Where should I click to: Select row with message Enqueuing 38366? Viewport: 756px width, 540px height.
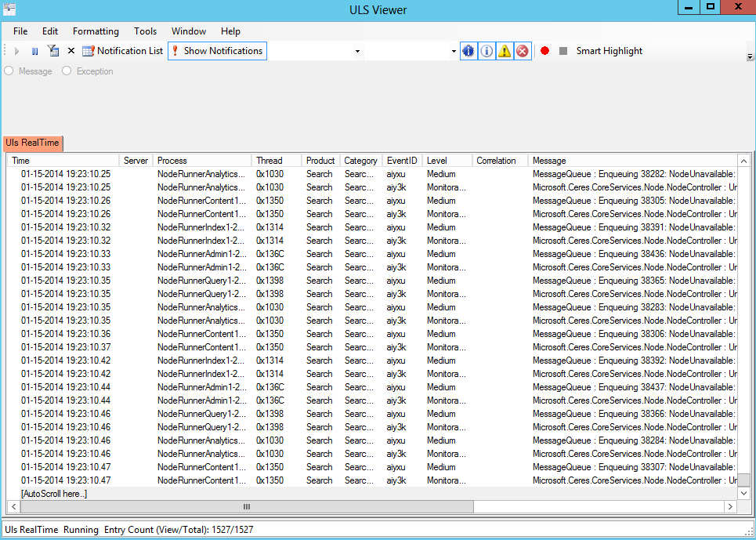372,414
